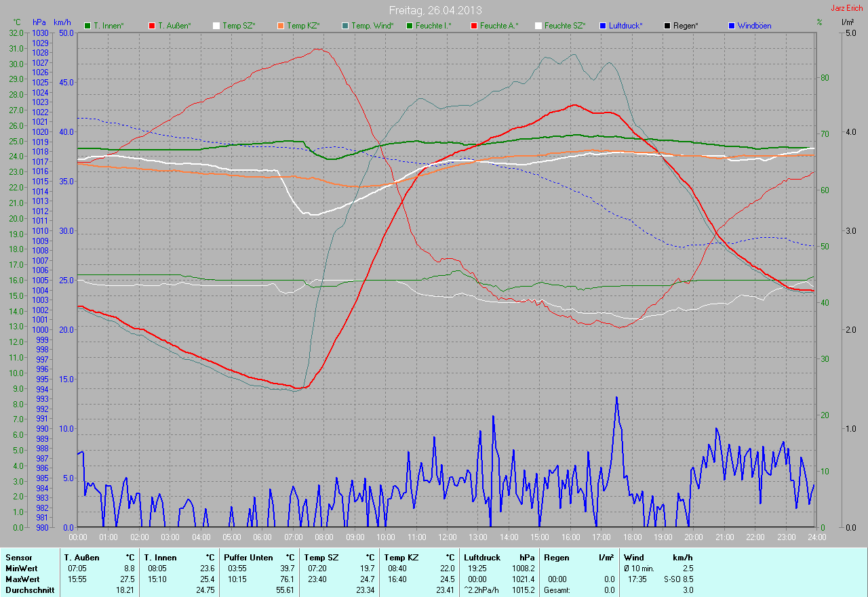Select the 12:00 time axis marker
This screenshot has width=868, height=597.
[x=447, y=537]
